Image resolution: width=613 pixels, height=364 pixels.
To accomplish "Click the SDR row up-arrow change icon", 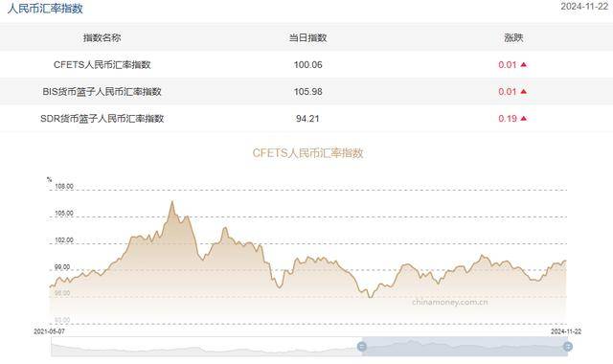I will click(x=524, y=118).
